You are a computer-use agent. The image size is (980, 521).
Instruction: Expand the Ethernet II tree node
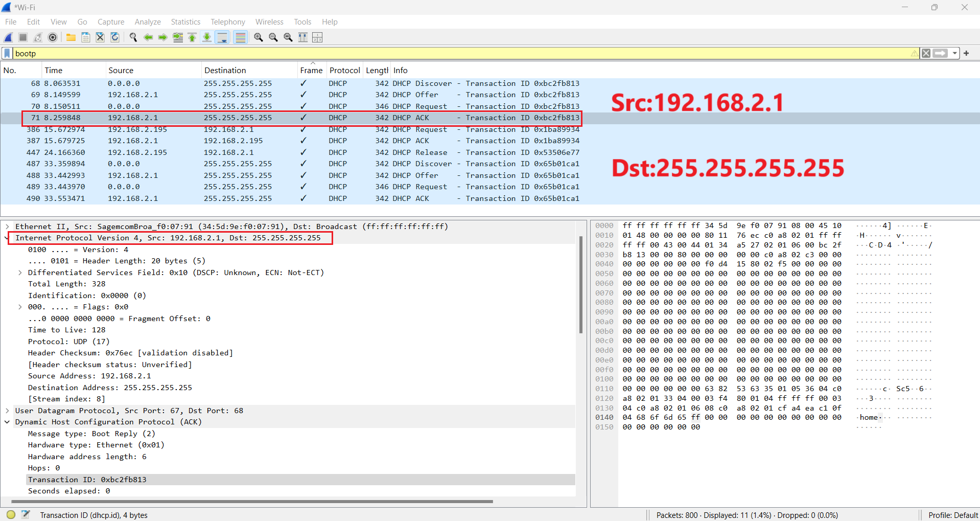pos(7,226)
